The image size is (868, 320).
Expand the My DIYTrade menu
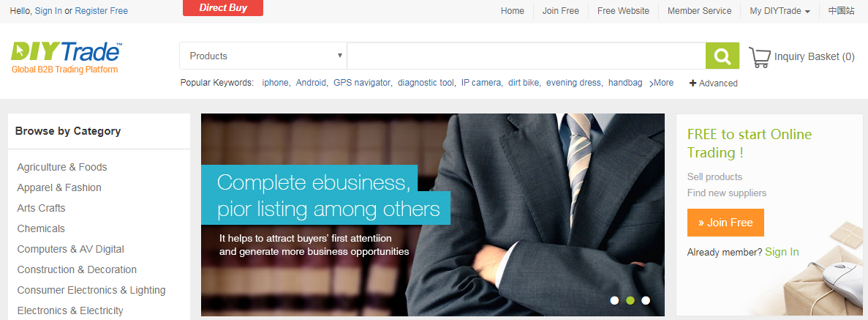(780, 10)
